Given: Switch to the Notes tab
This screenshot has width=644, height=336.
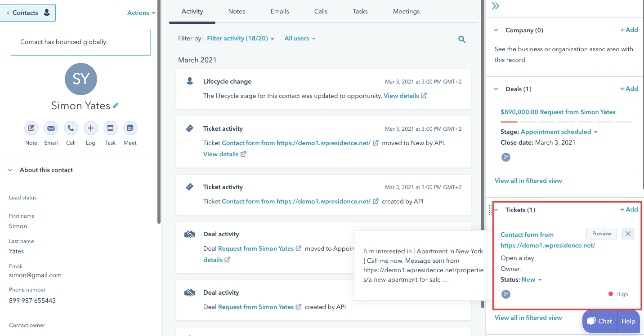Looking at the screenshot, I should coord(237,11).
